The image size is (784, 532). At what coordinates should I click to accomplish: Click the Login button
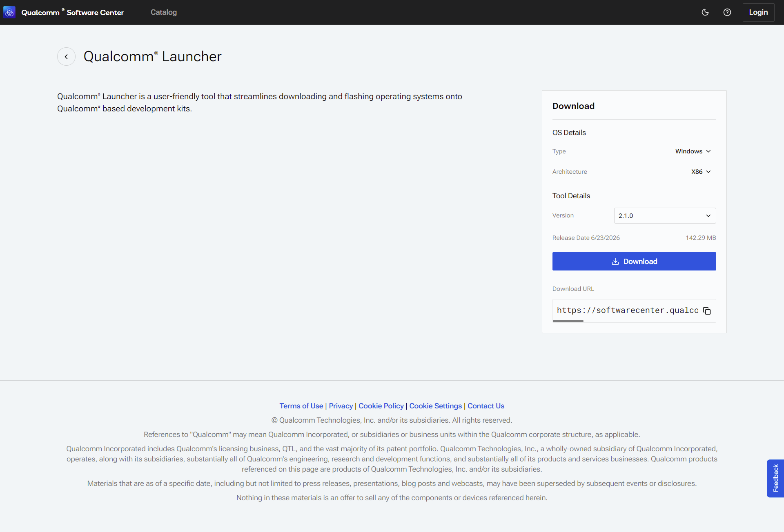758,12
